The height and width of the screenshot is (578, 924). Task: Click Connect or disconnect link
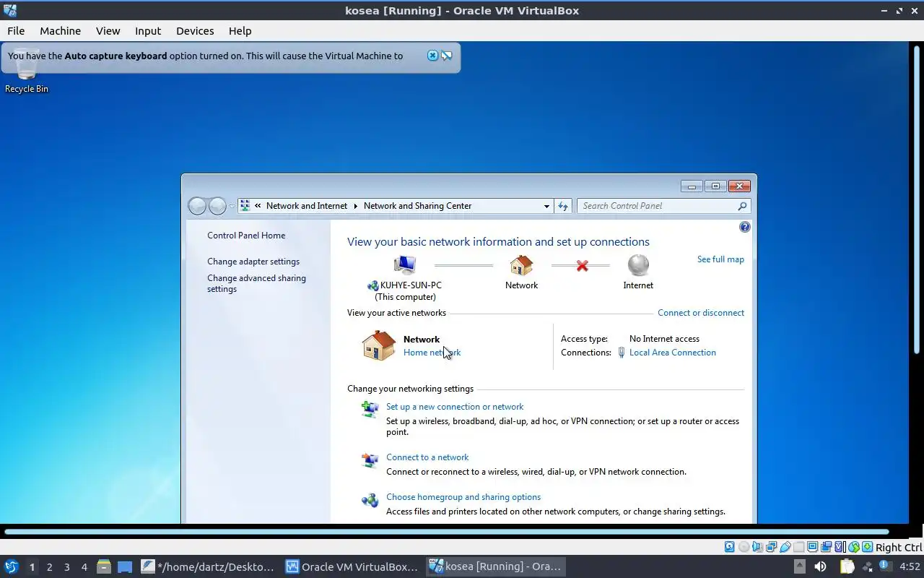(701, 313)
